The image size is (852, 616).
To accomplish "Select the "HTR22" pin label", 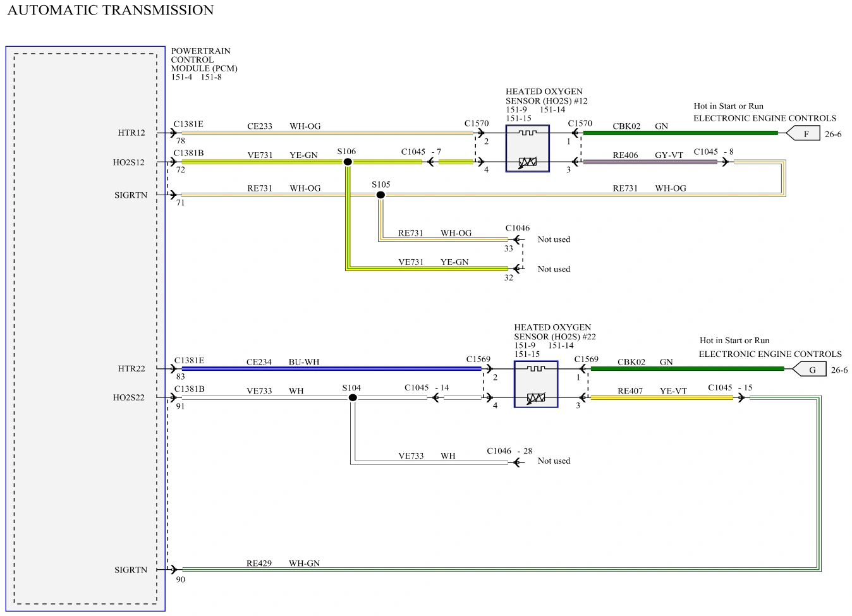I will coord(131,368).
